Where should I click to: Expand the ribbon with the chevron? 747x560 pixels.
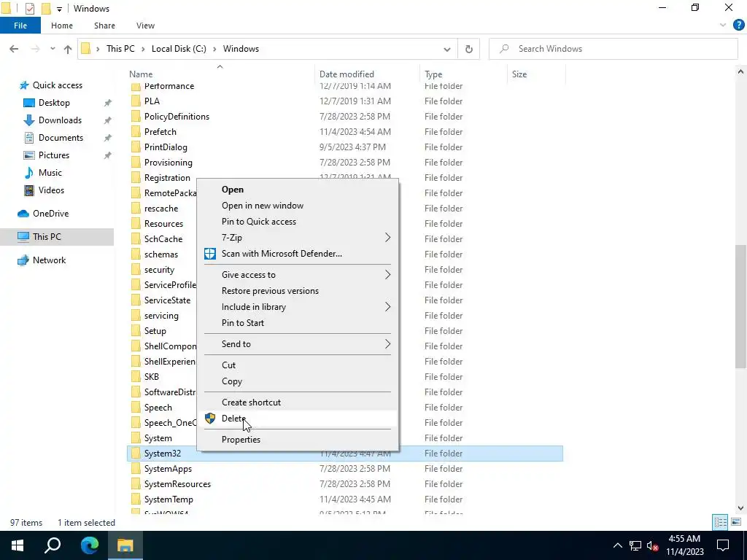[723, 26]
